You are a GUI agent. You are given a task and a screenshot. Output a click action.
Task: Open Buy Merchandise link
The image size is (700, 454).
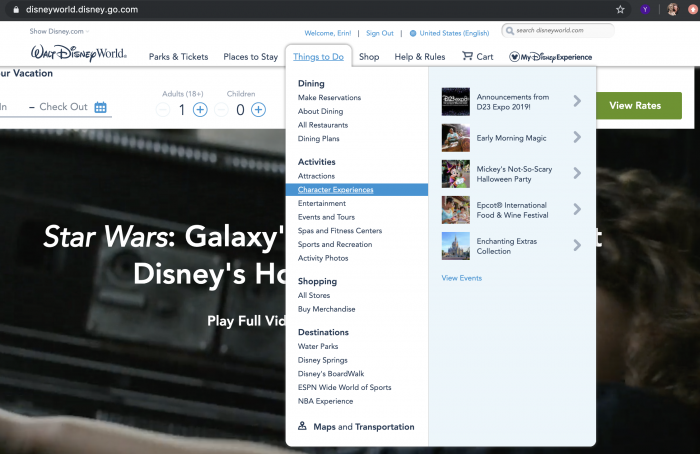click(327, 309)
